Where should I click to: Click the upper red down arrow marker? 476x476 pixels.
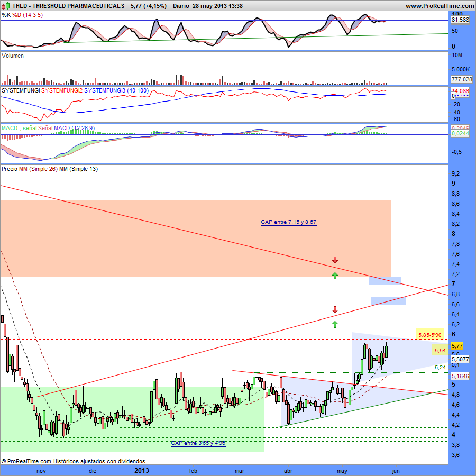click(335, 260)
